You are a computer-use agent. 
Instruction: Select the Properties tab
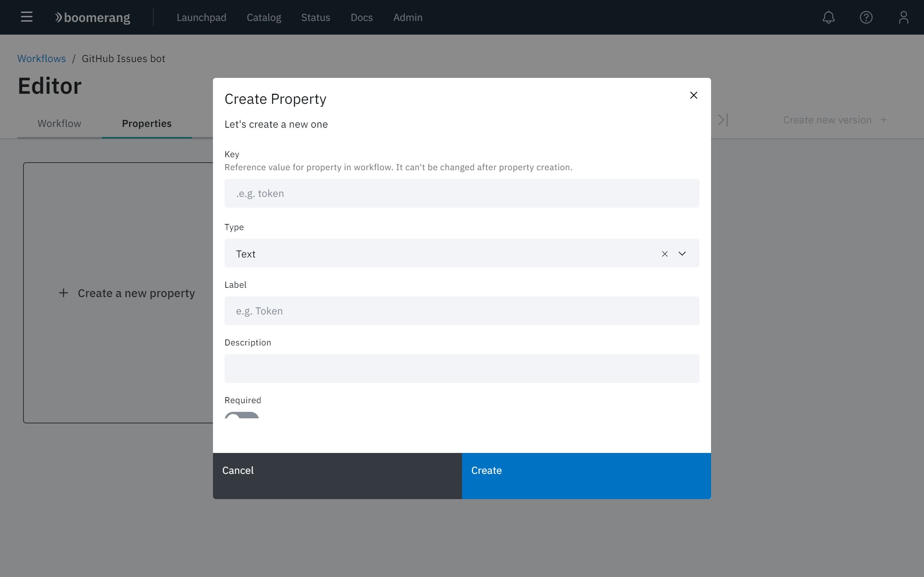click(x=147, y=124)
